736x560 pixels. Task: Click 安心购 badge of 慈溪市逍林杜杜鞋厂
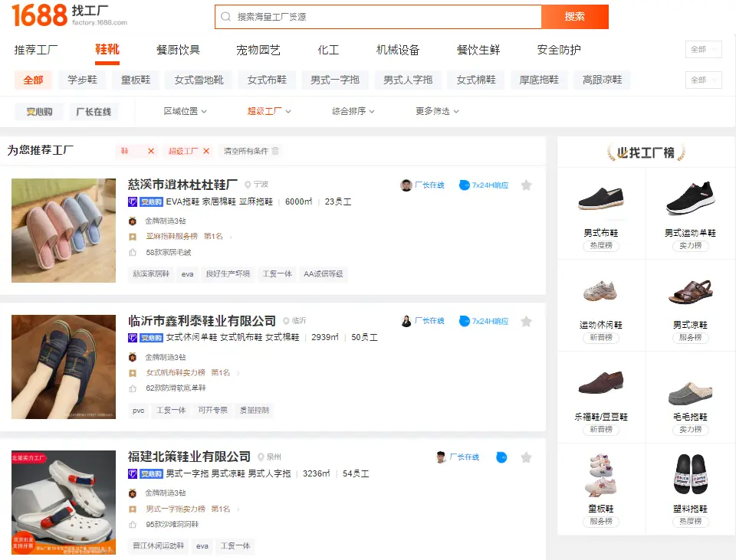tap(151, 202)
